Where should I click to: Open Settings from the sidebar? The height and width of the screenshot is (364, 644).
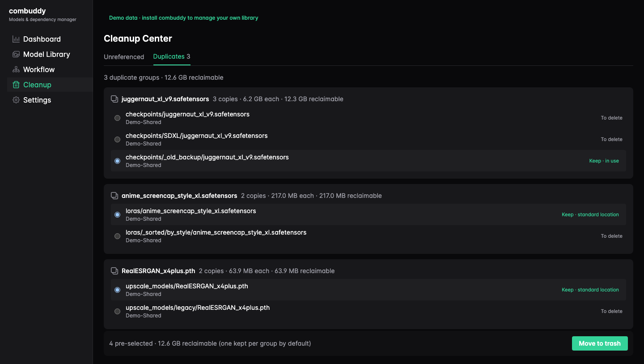50,100
